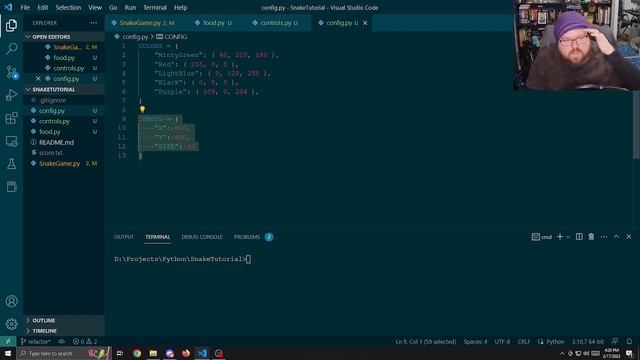
Task: Click the feedback icon in status bar
Action: [x=615, y=341]
